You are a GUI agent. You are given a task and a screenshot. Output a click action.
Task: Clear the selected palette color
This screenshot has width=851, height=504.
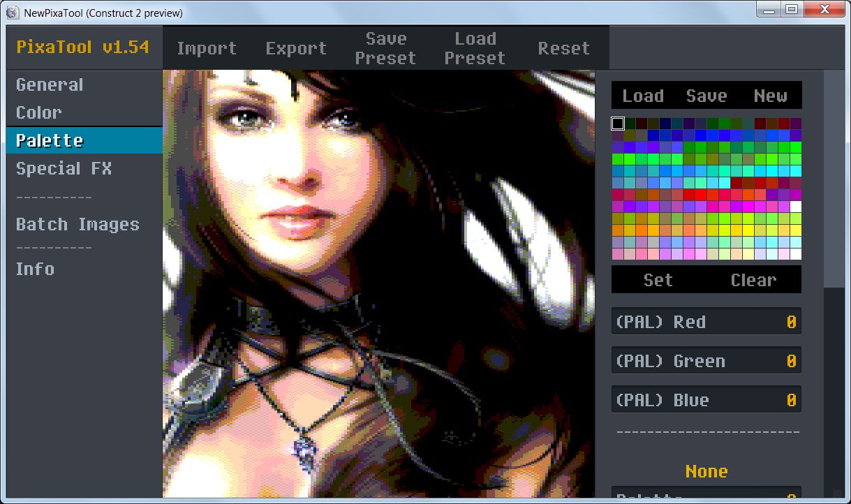click(753, 279)
